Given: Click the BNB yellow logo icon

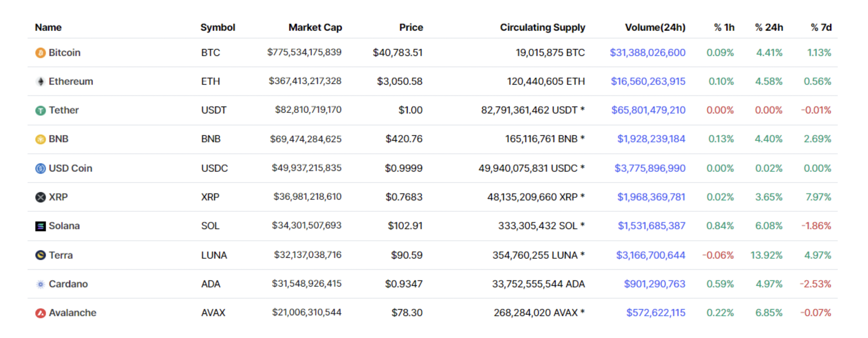Looking at the screenshot, I should point(40,139).
